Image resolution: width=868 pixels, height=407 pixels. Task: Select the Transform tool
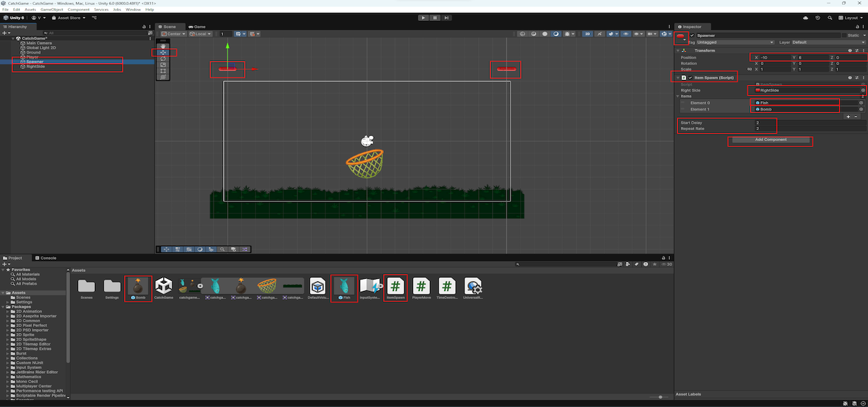tap(163, 77)
